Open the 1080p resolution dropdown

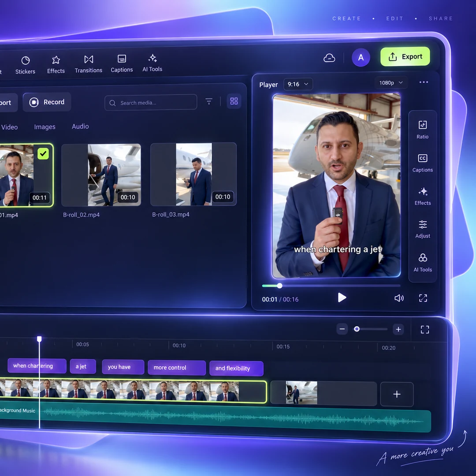click(x=391, y=82)
